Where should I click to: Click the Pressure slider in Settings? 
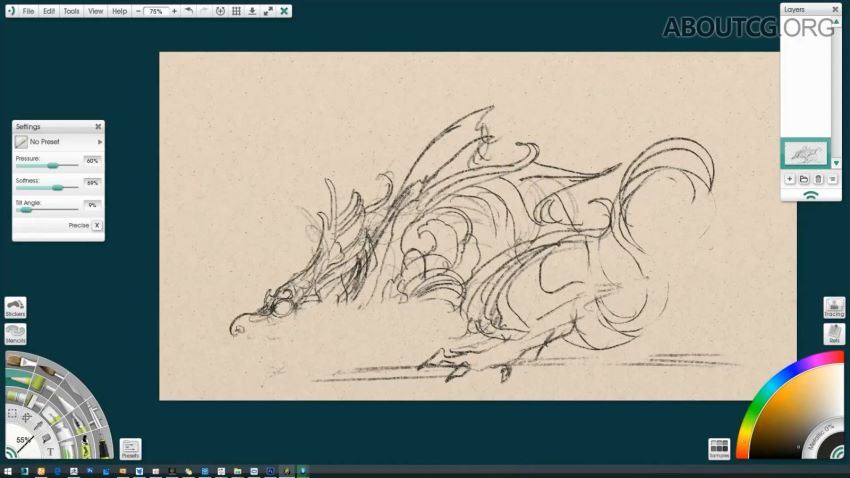[47, 166]
